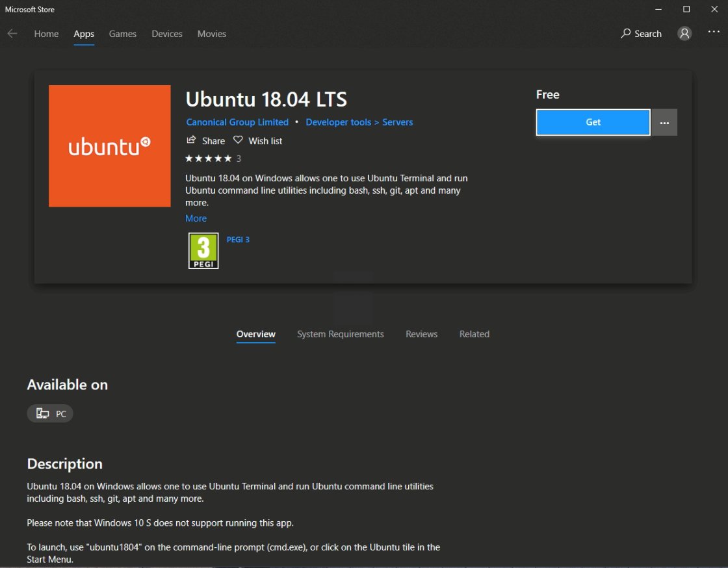
Task: Expand description with More link
Action: [x=196, y=218]
